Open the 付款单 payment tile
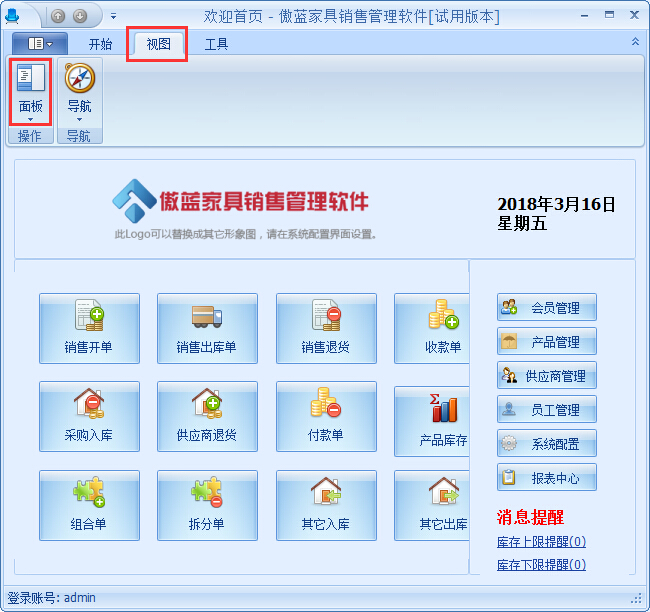 coord(326,416)
